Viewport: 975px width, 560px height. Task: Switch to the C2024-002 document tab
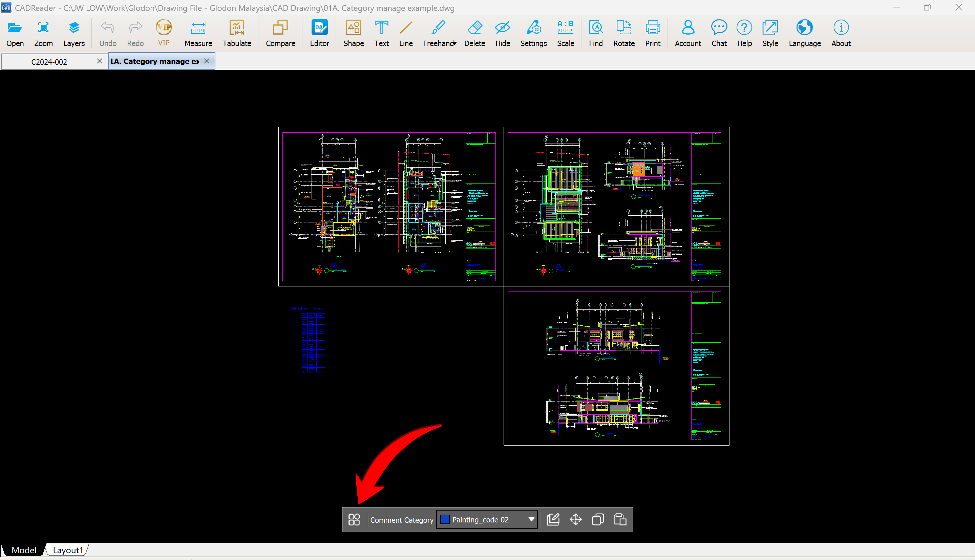(49, 62)
